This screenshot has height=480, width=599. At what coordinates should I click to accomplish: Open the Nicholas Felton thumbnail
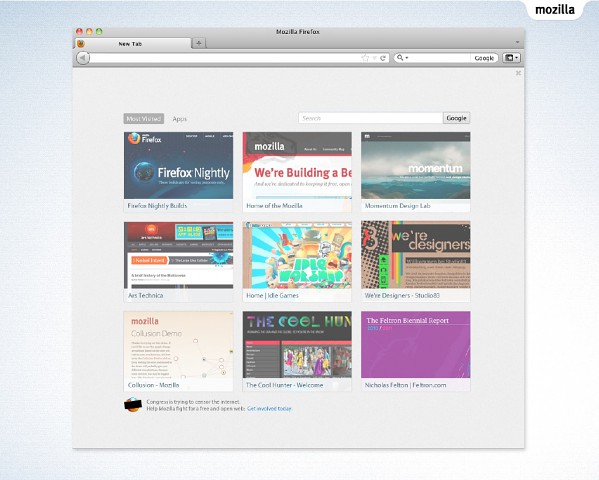coord(416,351)
